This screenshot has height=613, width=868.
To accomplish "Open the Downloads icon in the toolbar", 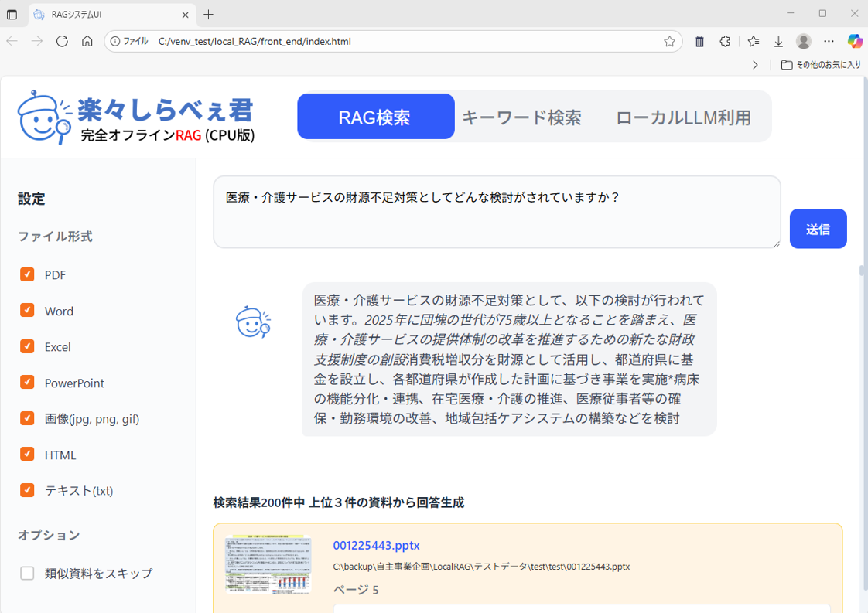I will (778, 42).
